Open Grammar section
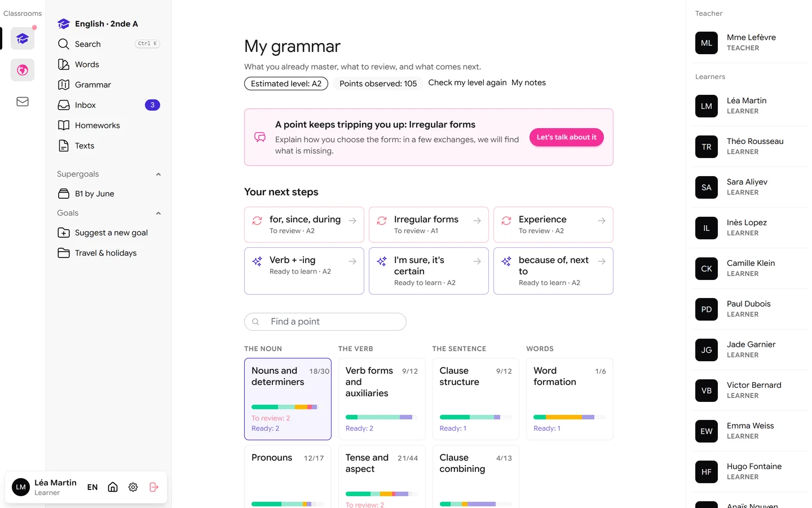 (109, 85)
